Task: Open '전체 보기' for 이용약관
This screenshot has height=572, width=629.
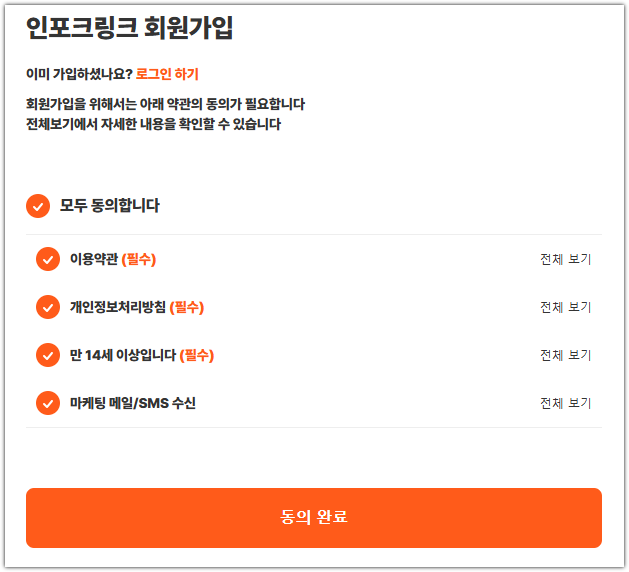Action: point(566,259)
